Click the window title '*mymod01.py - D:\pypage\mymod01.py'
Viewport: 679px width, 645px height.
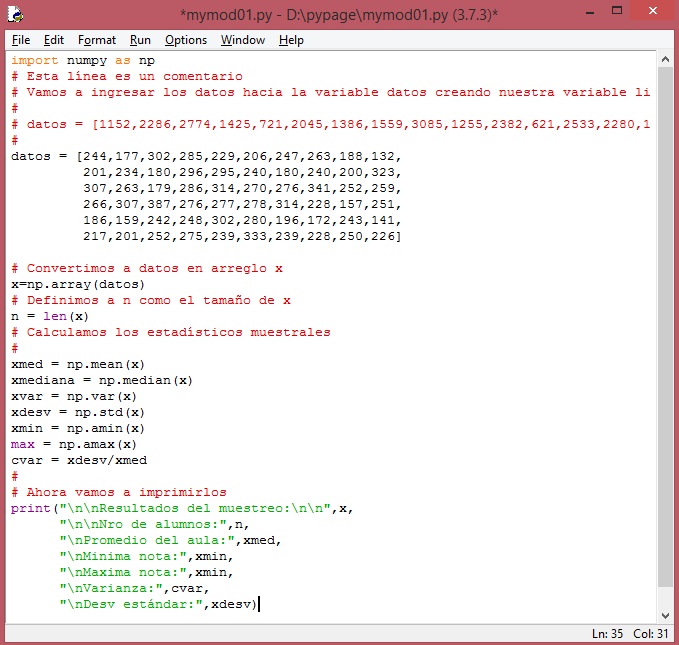pos(339,15)
